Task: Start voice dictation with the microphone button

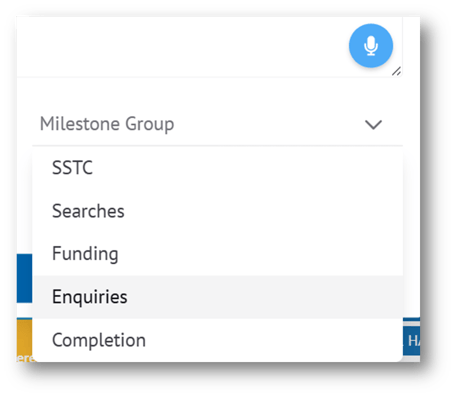Action: pos(371,46)
